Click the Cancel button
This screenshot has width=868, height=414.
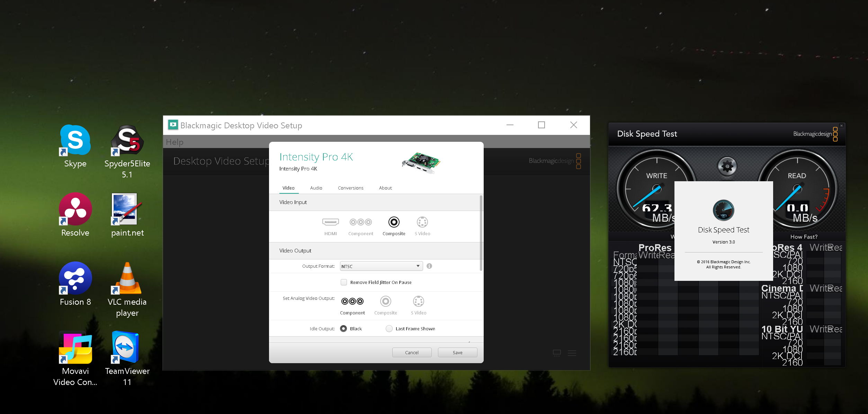tap(412, 352)
